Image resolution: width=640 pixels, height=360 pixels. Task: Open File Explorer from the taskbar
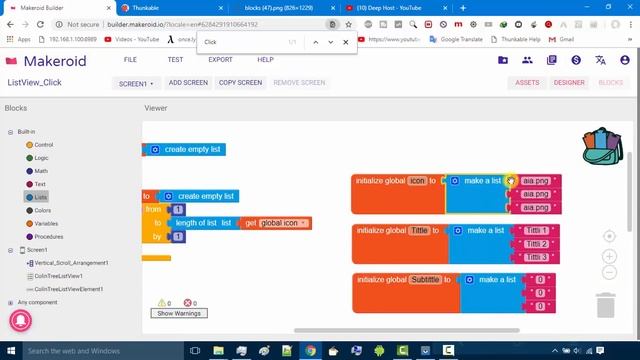[x=218, y=351]
